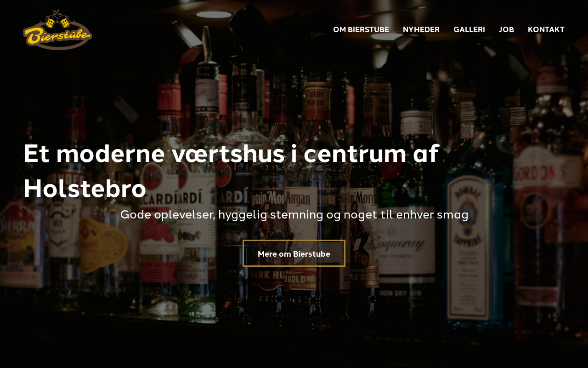Click the Mere om Bierstube button
Image resolution: width=588 pixels, height=368 pixels.
pos(294,253)
